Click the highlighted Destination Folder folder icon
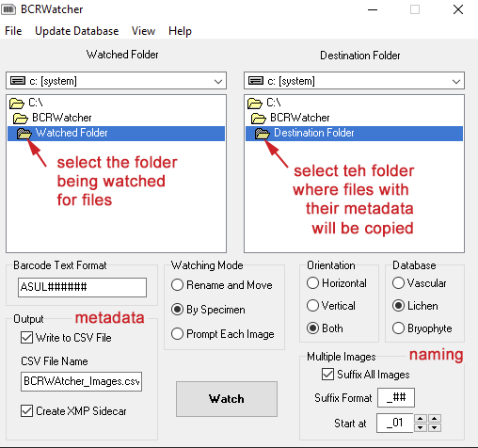The width and height of the screenshot is (478, 448). point(263,134)
